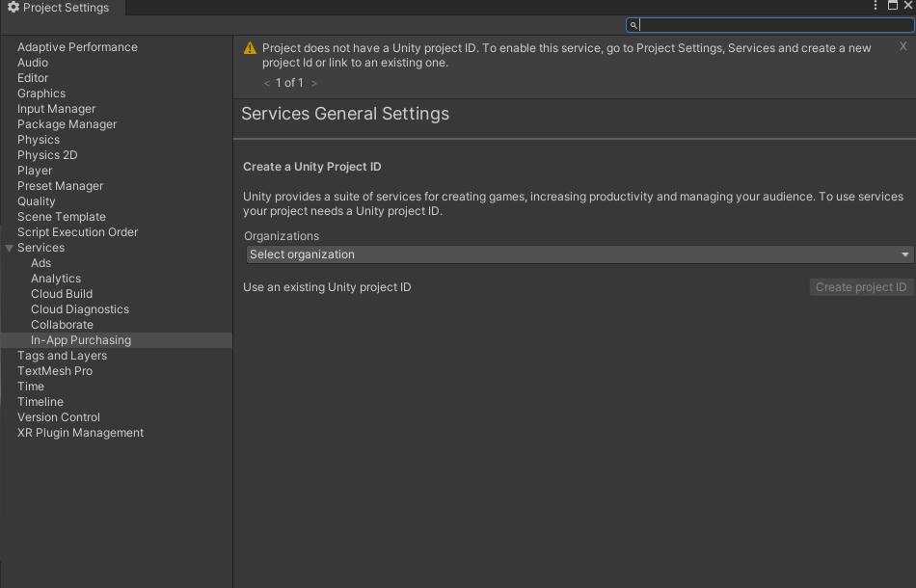916x588 pixels.
Task: Go to next notification arrow
Action: click(x=314, y=84)
